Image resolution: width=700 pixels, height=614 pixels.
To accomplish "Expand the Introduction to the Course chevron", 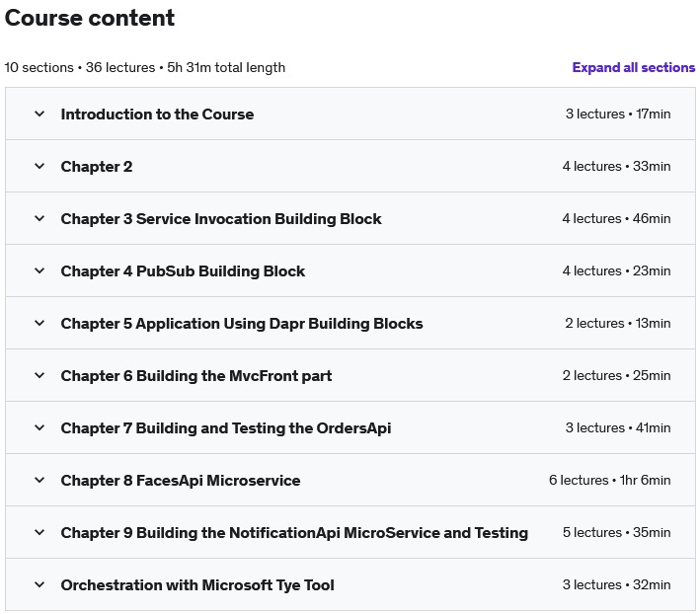I will pos(39,114).
